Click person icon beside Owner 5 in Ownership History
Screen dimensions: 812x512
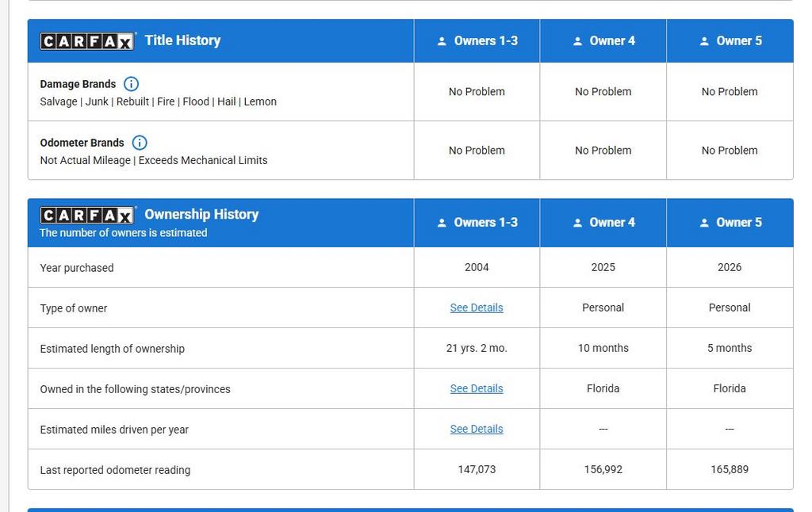coord(704,223)
